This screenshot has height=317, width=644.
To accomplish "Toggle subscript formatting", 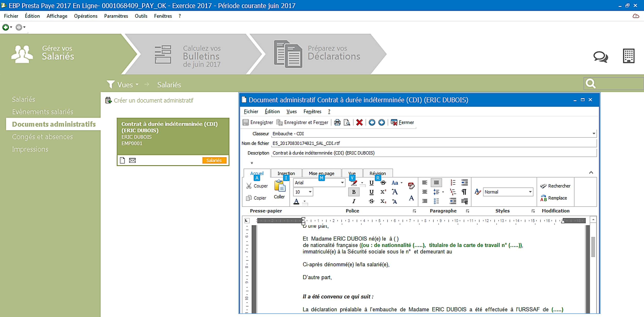I will click(383, 201).
